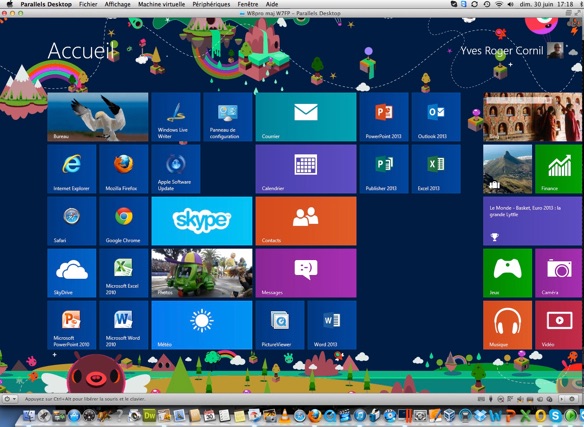Click the date and time dim. 30 juin

click(x=546, y=4)
